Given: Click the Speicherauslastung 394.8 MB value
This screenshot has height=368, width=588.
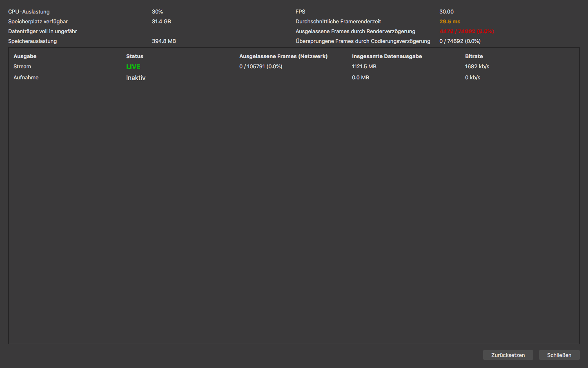Looking at the screenshot, I should (164, 41).
